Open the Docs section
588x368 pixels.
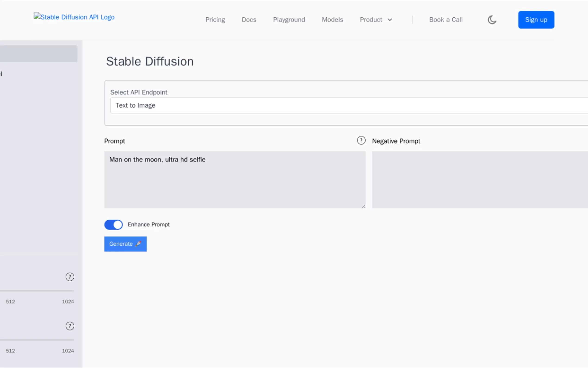point(249,20)
